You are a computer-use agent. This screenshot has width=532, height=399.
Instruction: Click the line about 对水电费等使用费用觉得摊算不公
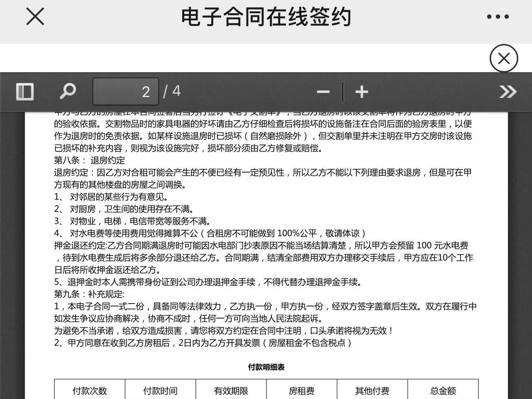210,233
